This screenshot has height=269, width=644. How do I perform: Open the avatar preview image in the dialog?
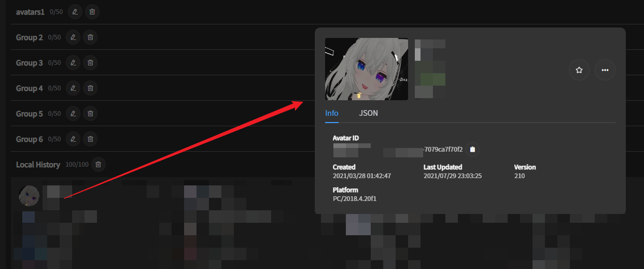point(367,69)
